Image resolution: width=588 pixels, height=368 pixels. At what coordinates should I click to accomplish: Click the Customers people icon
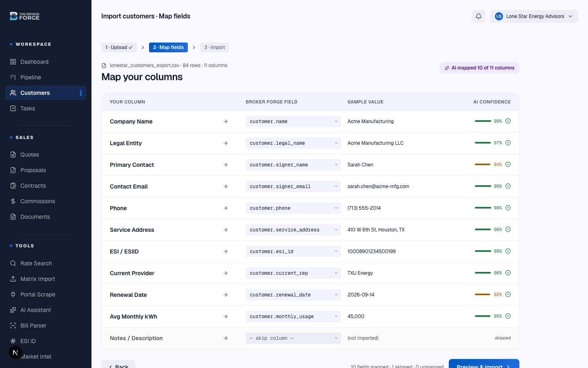(13, 93)
